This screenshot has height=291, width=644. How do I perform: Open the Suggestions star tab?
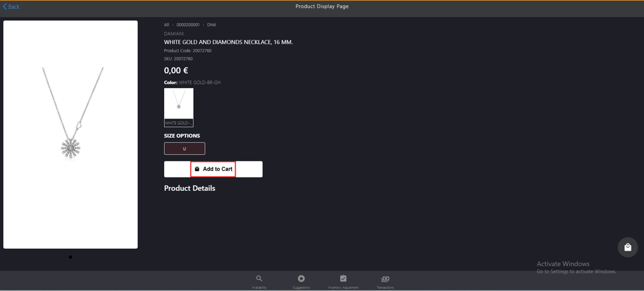[301, 282]
